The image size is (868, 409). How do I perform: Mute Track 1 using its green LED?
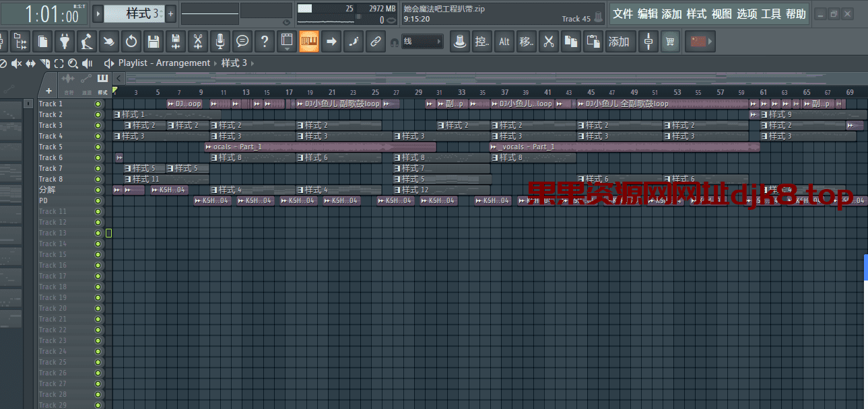[98, 104]
